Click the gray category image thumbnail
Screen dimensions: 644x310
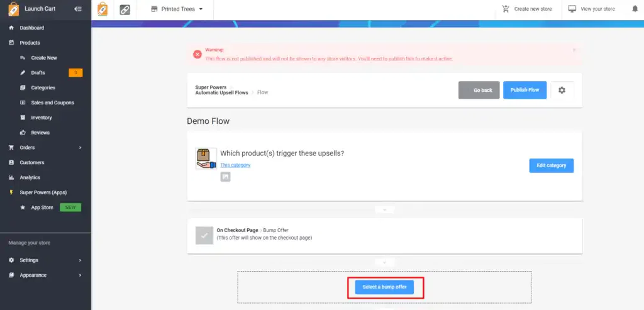(226, 177)
